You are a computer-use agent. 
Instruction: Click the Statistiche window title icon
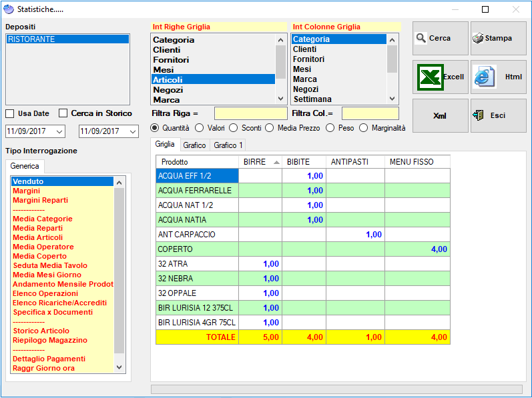9,9
